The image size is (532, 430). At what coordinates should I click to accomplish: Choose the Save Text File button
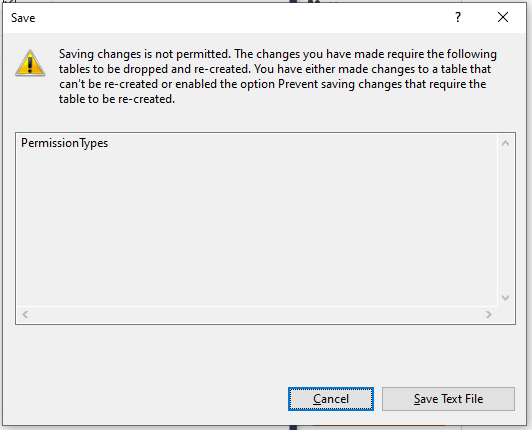click(448, 399)
